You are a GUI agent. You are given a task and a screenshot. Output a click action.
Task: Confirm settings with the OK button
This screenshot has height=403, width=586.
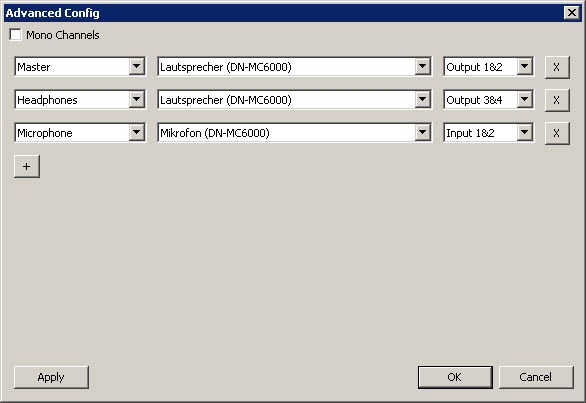point(455,377)
